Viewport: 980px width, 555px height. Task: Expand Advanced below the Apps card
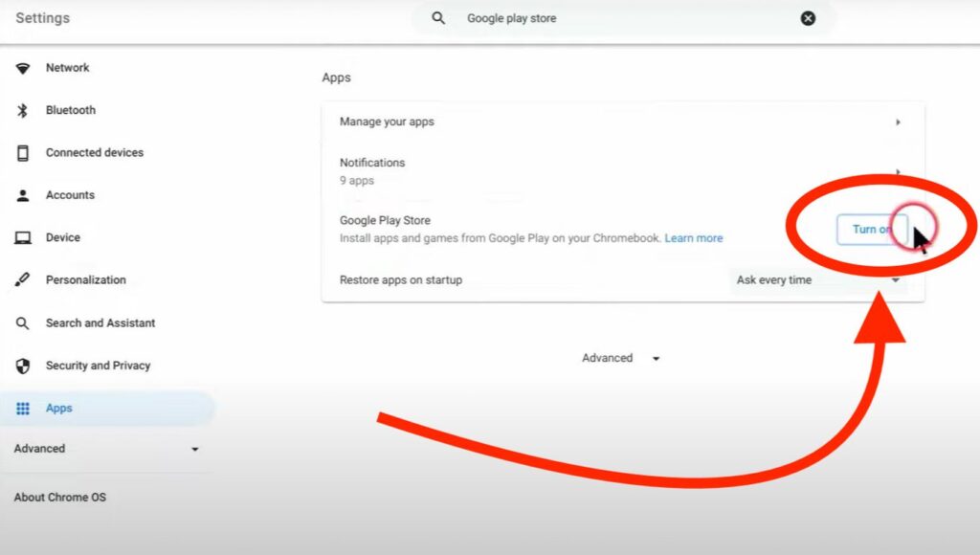click(x=621, y=358)
